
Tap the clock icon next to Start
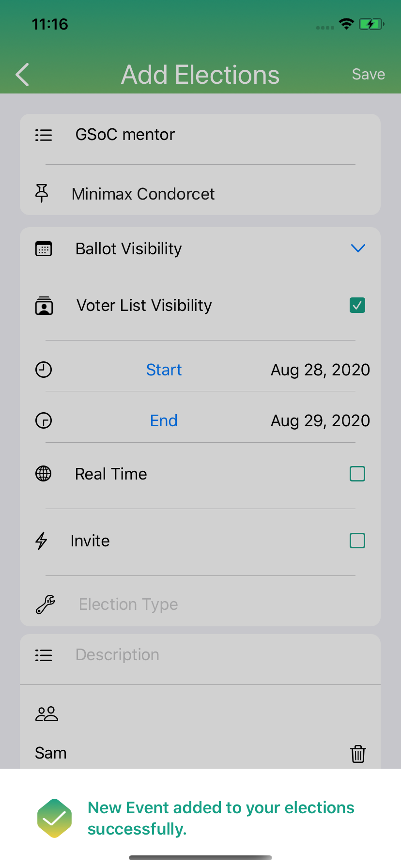tap(44, 370)
